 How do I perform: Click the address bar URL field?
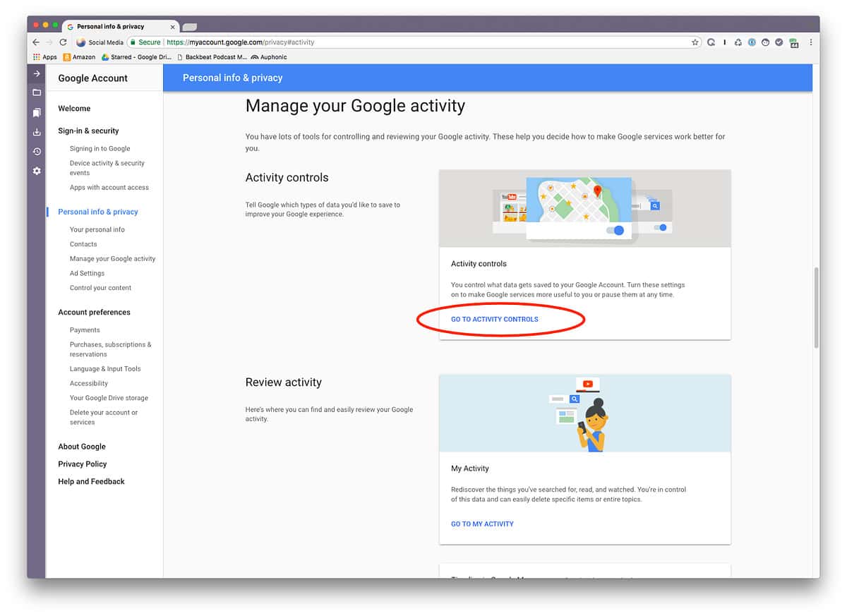pyautogui.click(x=413, y=42)
